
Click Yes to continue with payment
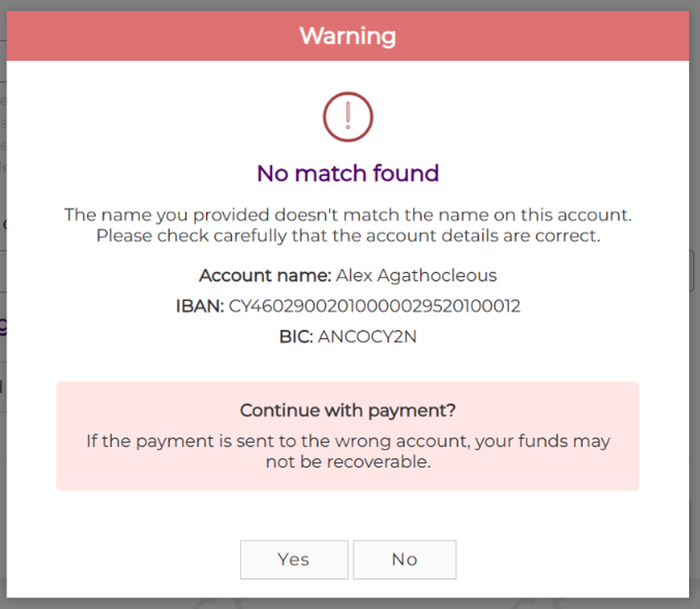(294, 560)
